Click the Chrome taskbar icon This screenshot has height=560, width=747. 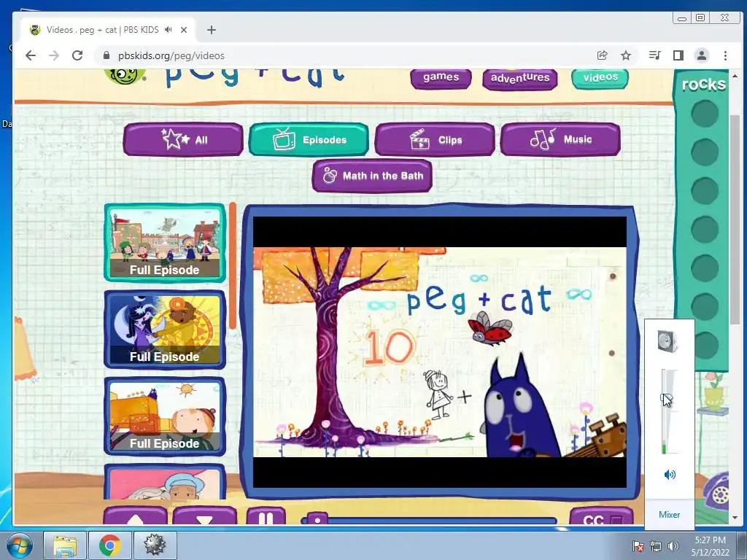tap(109, 545)
